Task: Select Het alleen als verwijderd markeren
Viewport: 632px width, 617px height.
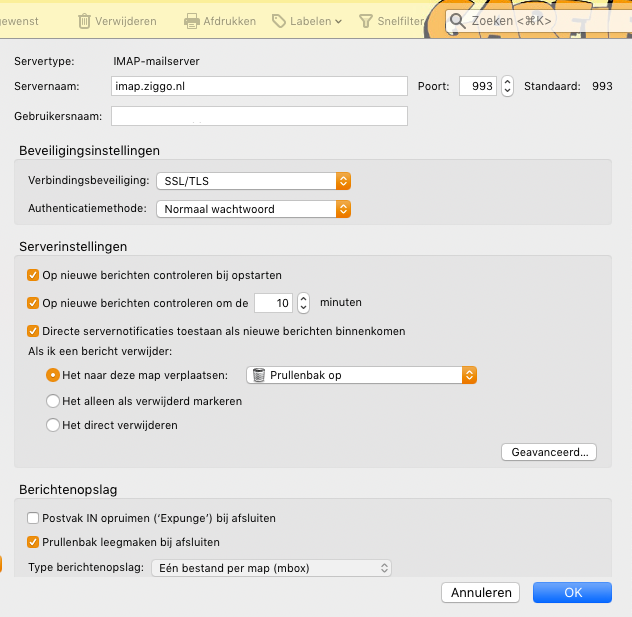Action: 53,401
